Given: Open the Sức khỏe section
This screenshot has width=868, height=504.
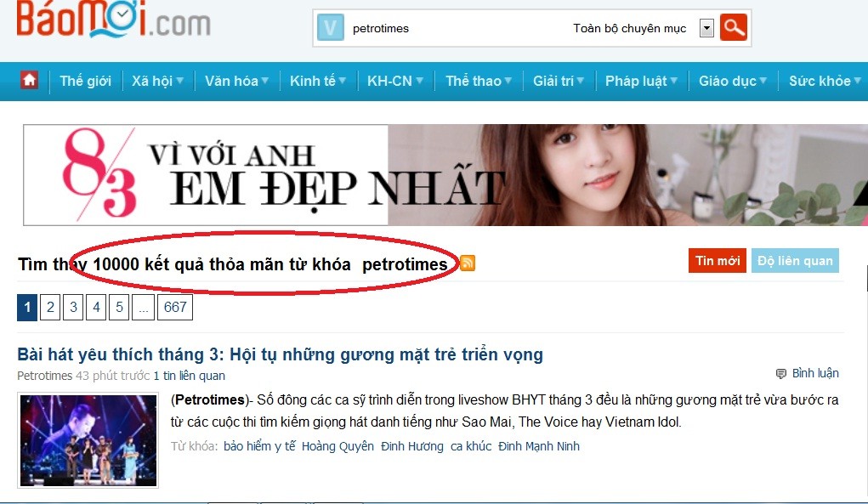Looking at the screenshot, I should pos(820,81).
